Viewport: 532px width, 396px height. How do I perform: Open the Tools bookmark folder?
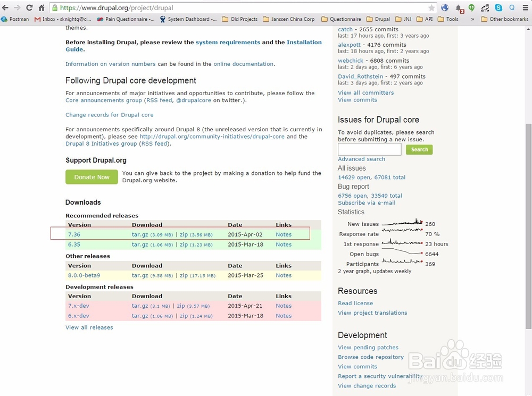448,19
